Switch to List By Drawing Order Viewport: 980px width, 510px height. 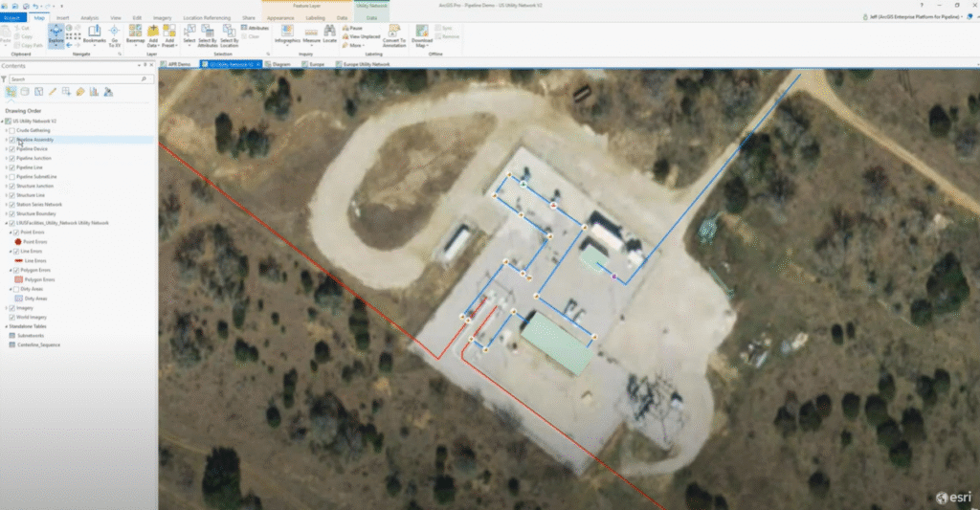click(x=11, y=92)
